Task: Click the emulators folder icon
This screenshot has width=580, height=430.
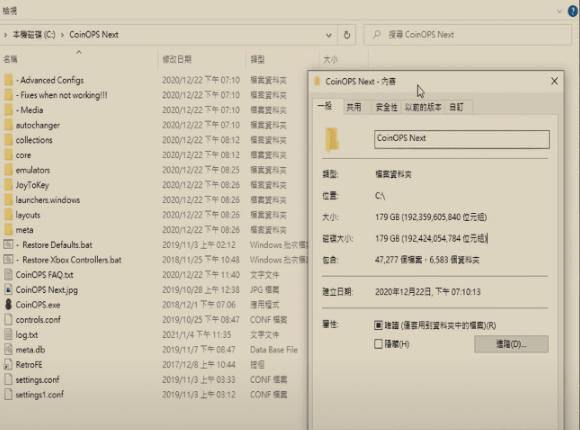Action: click(8, 170)
